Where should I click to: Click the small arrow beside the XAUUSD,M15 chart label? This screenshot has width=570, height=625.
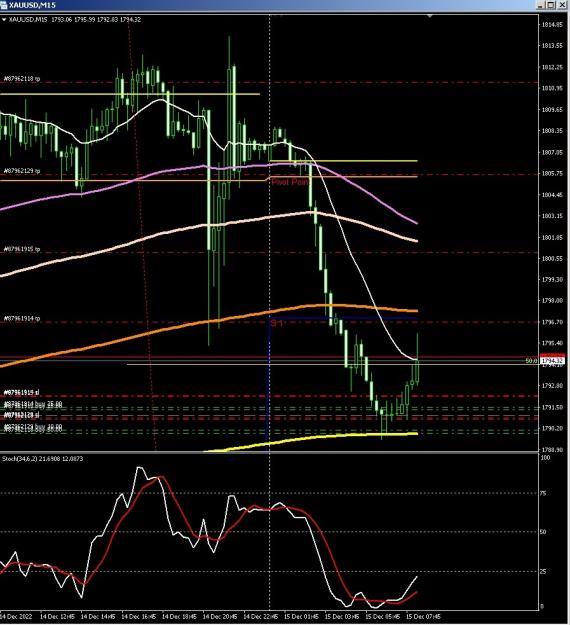coord(4,20)
